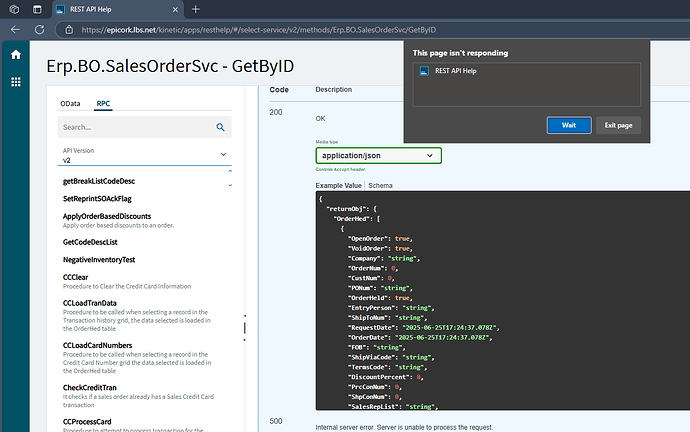Click the Erp.BO.SalesOrderSvc - GetByID heading
Image resolution: width=690 pixels, height=432 pixels.
click(170, 66)
